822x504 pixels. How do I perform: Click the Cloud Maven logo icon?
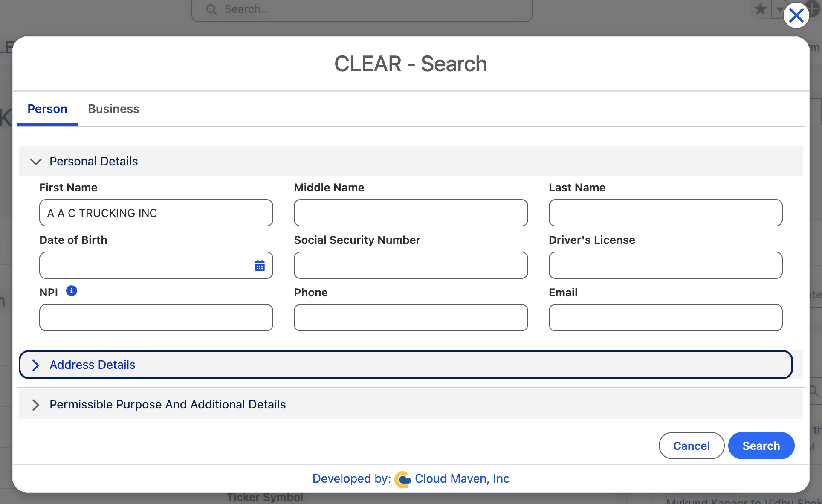tap(402, 479)
